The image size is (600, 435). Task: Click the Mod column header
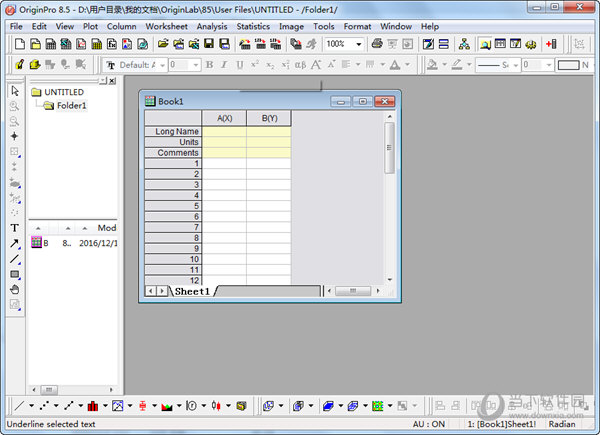(107, 228)
